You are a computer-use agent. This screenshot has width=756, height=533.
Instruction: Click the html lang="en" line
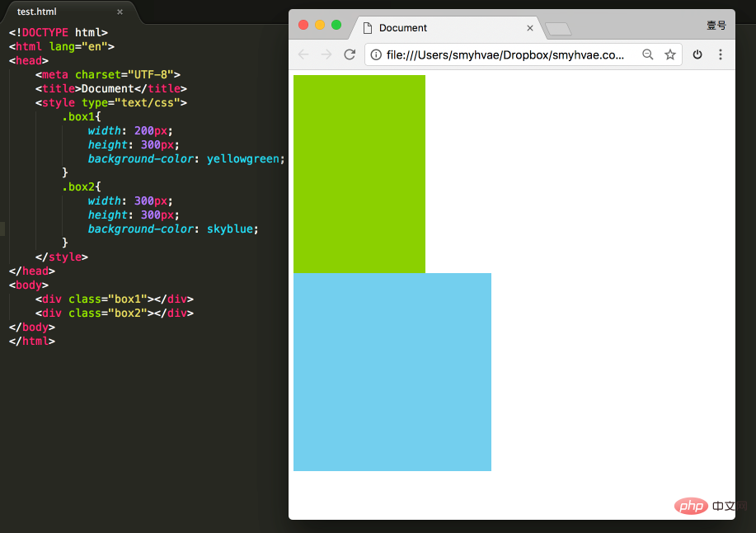[62, 46]
